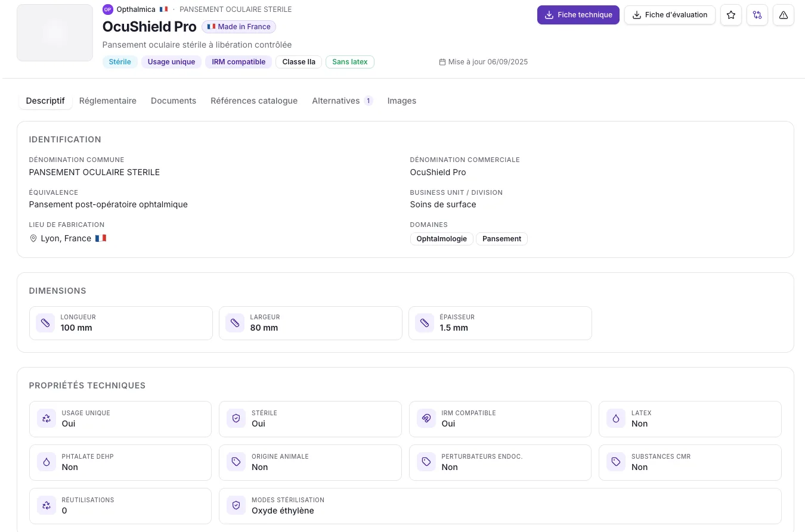Screen dimensions: 805x532
Task: Click the OcuShield Pro value under Dénomination commerciale
Action: coord(438,172)
